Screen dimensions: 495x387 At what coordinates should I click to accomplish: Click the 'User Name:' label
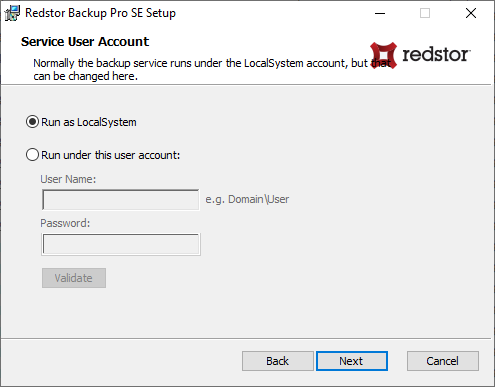(68, 179)
